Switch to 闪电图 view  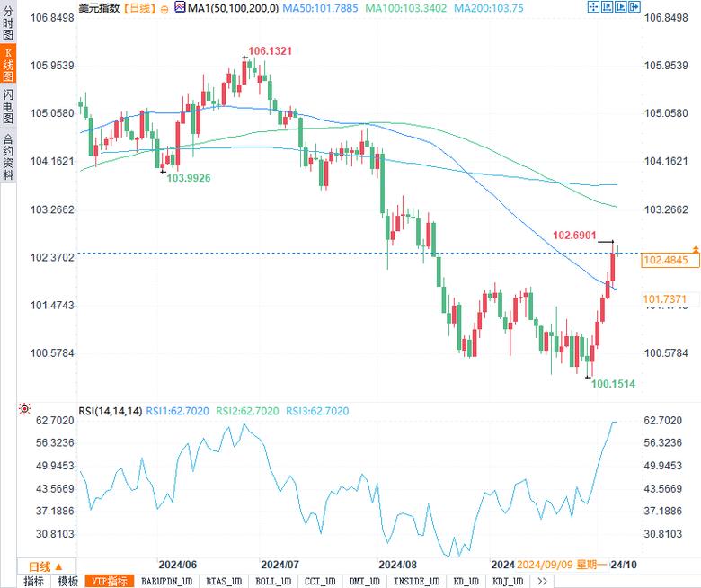8,106
